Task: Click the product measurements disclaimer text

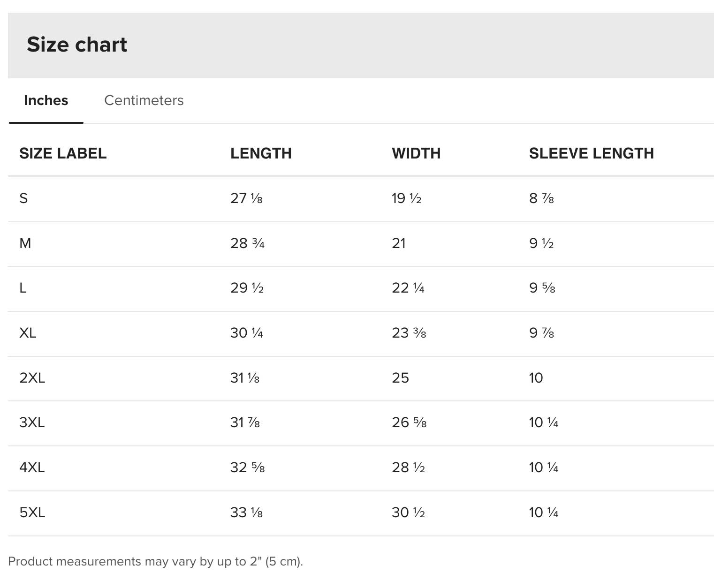Action: coord(155,561)
